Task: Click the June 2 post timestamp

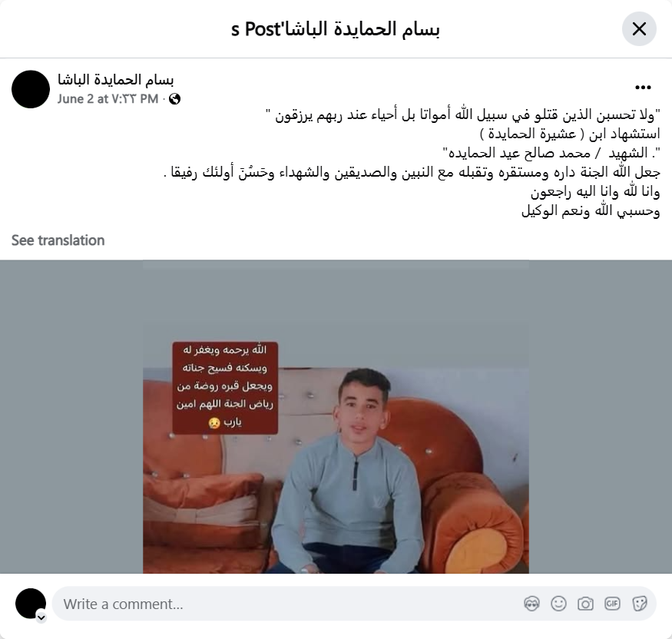Action: pyautogui.click(x=108, y=99)
